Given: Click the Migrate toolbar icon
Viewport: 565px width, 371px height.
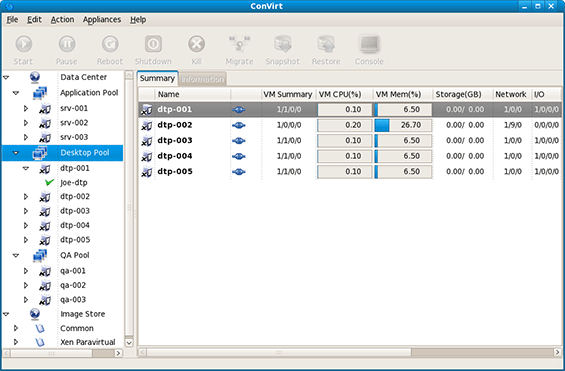Looking at the screenshot, I should [x=240, y=44].
